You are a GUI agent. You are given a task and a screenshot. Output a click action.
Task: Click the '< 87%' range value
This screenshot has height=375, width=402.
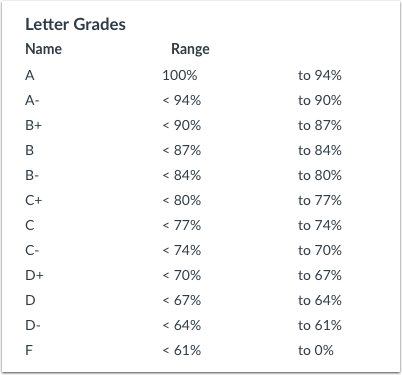[x=182, y=150]
